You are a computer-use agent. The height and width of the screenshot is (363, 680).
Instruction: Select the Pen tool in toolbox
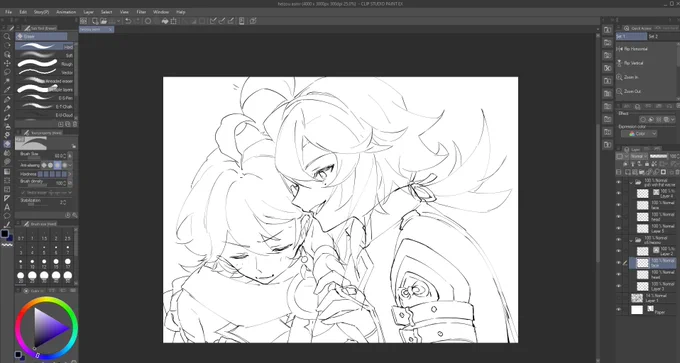(x=7, y=99)
